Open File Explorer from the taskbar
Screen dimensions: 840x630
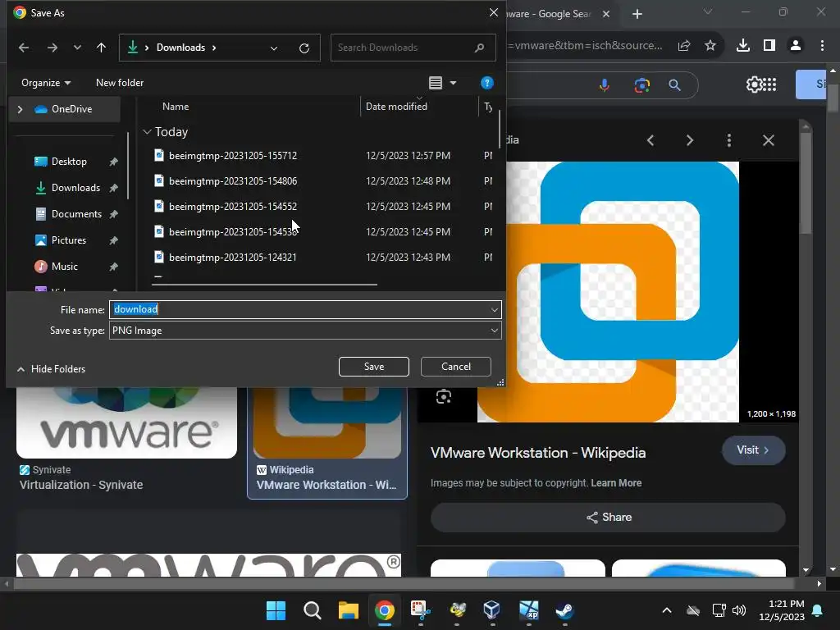tap(348, 610)
